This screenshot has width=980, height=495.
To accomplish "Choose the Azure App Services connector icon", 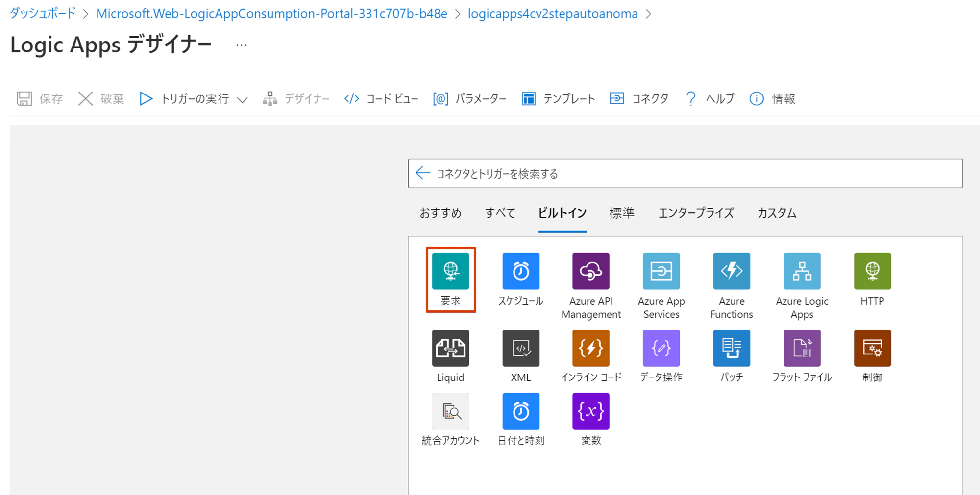I will 661,271.
